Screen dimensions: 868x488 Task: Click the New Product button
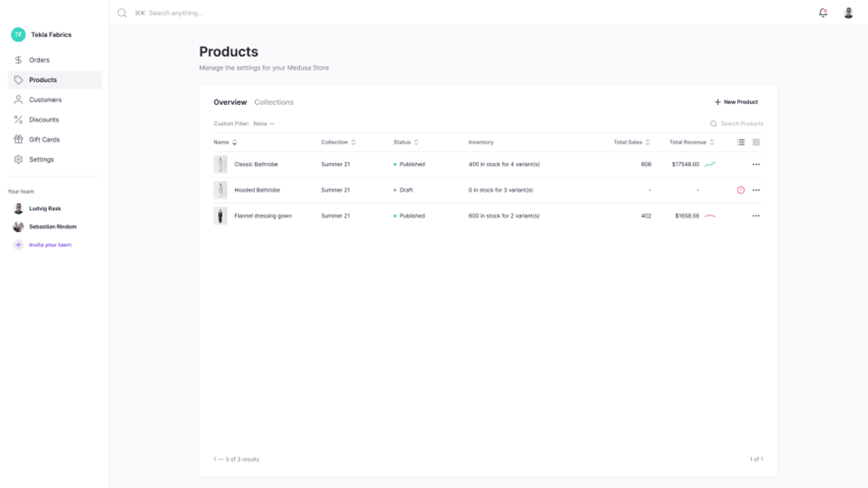point(736,102)
